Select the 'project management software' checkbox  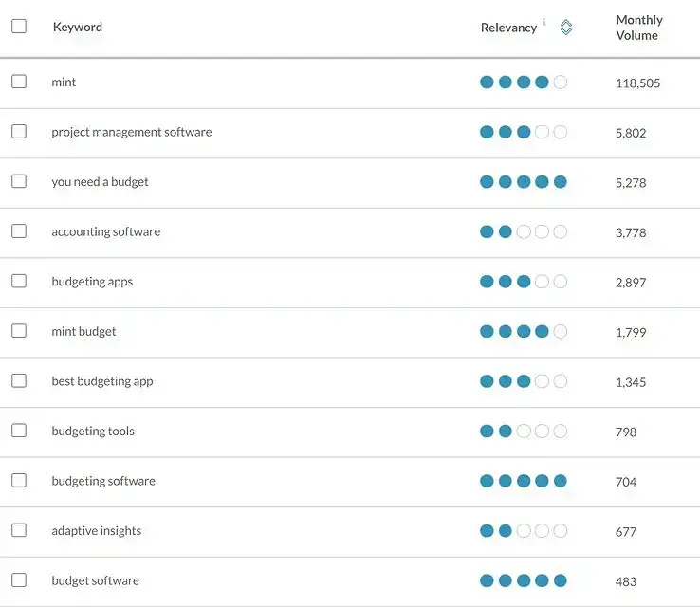point(19,132)
